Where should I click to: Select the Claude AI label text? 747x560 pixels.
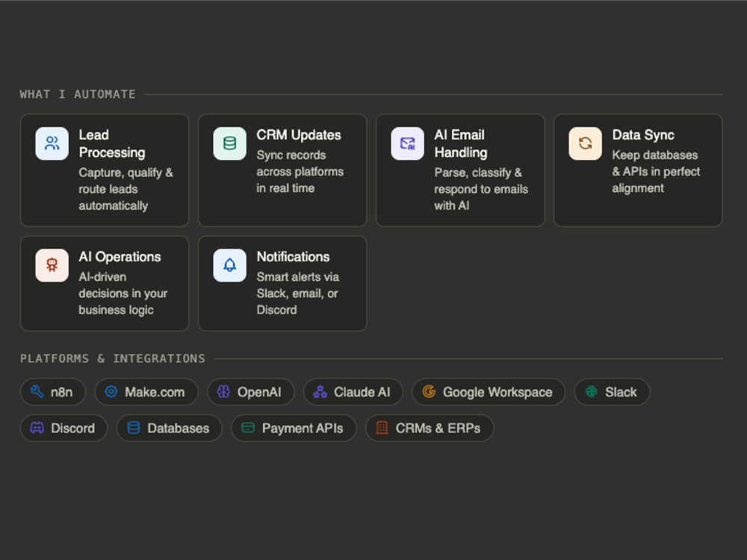(x=362, y=393)
